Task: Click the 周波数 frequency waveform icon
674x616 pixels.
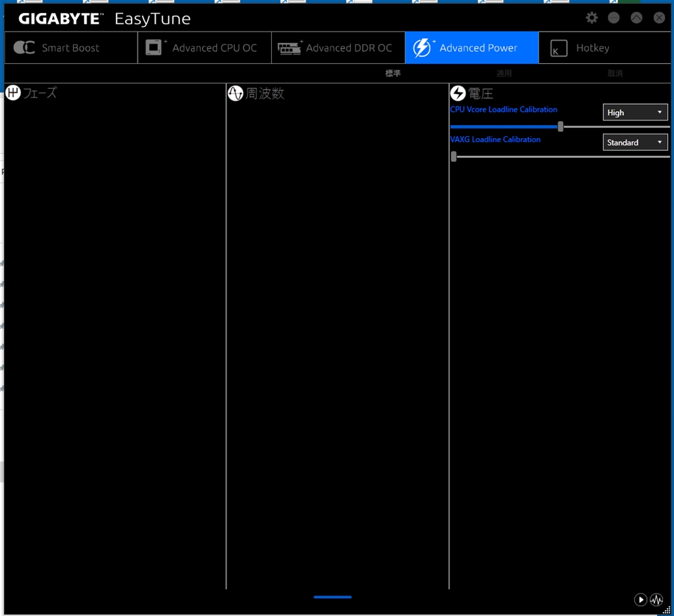Action: pyautogui.click(x=236, y=93)
